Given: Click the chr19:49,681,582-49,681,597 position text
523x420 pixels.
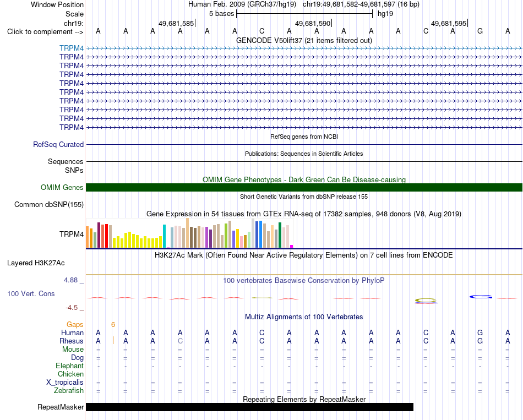Looking at the screenshot, I should [349, 4].
